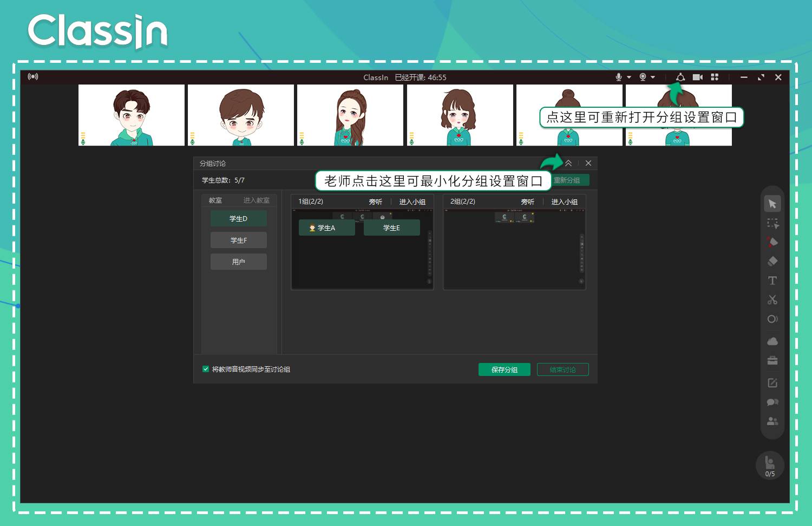Screen dimensions: 812x526
Task: Select the eraser tool
Action: click(x=772, y=261)
